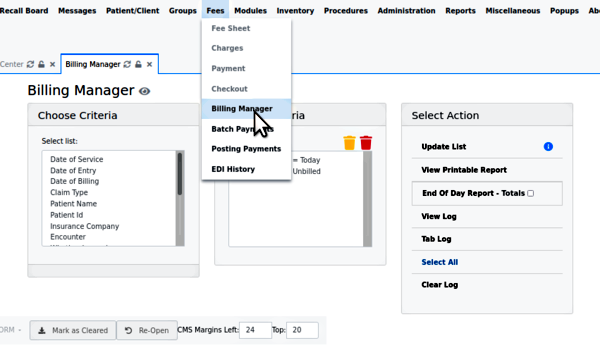Enable End Of Day Report - Totals checkbox
This screenshot has height=362, width=600.
(x=530, y=193)
